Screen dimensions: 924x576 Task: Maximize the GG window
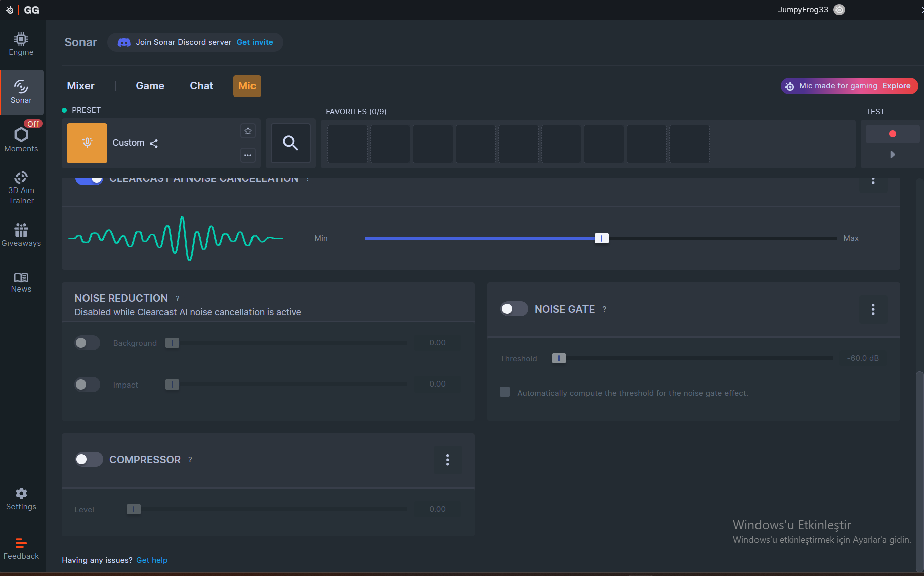pos(896,10)
